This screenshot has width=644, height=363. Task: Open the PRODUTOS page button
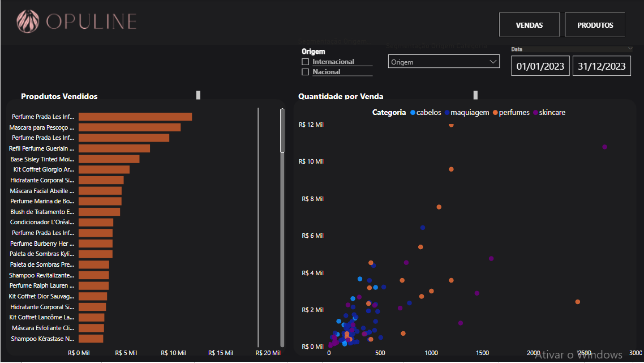(595, 25)
